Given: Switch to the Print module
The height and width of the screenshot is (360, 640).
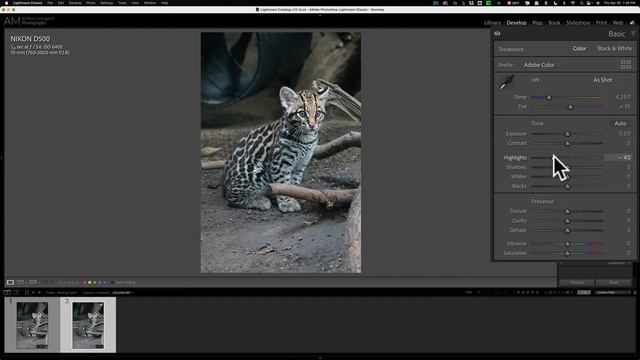Looking at the screenshot, I should coord(601,23).
